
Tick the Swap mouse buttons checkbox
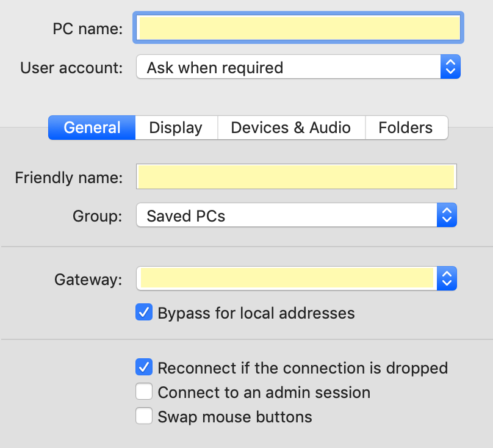[144, 416]
